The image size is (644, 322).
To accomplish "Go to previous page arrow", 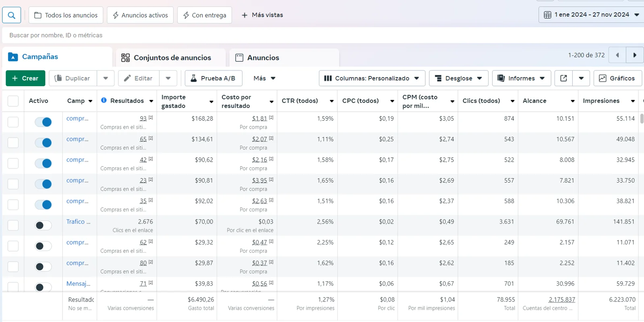I will point(617,55).
